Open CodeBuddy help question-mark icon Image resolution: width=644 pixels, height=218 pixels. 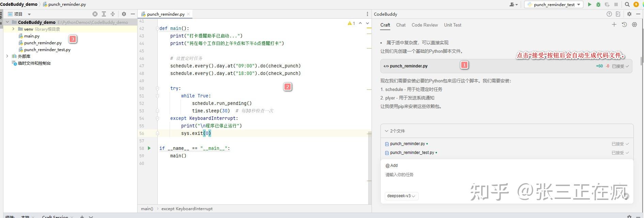(x=609, y=14)
